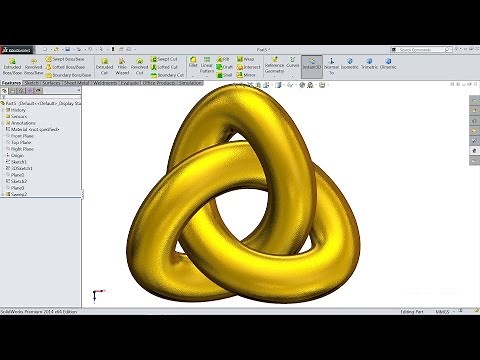Switch to the Surfaces tab
Screen dimensions: 480x360
click(51, 83)
